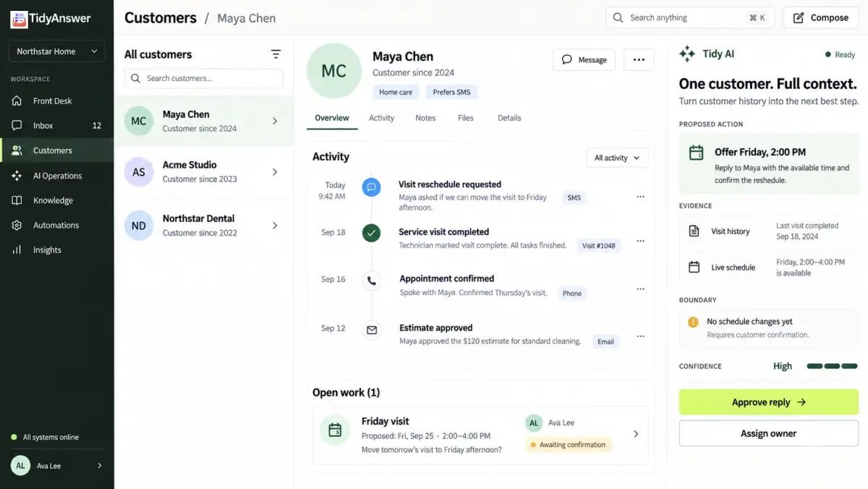This screenshot has height=489, width=868.
Task: Expand the Friday visit card chevron
Action: pos(636,434)
